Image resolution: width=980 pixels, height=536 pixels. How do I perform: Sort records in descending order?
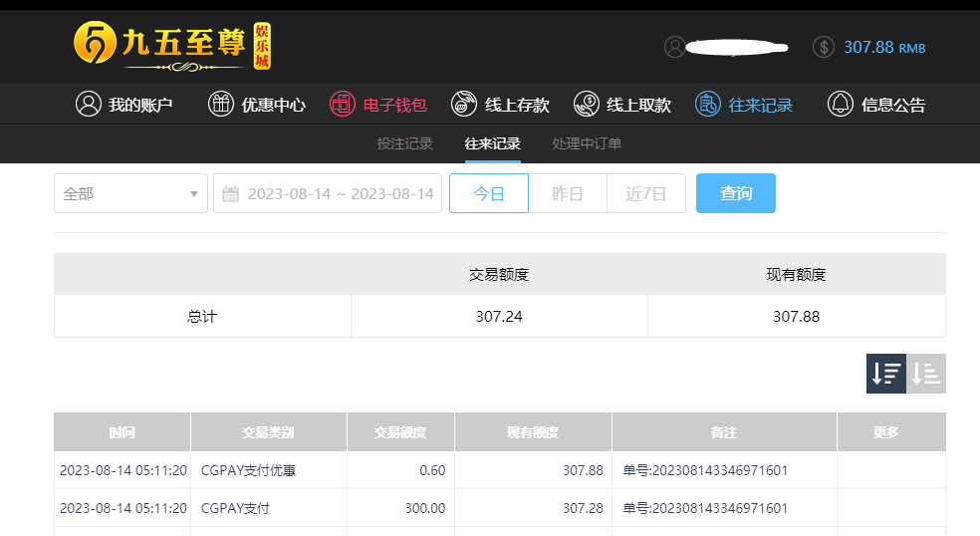(x=885, y=374)
